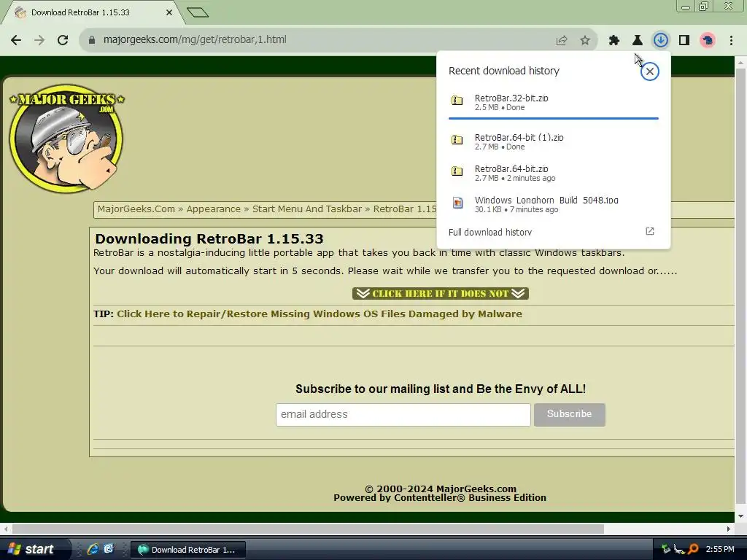Click the second quick launch browser icon

(109, 549)
